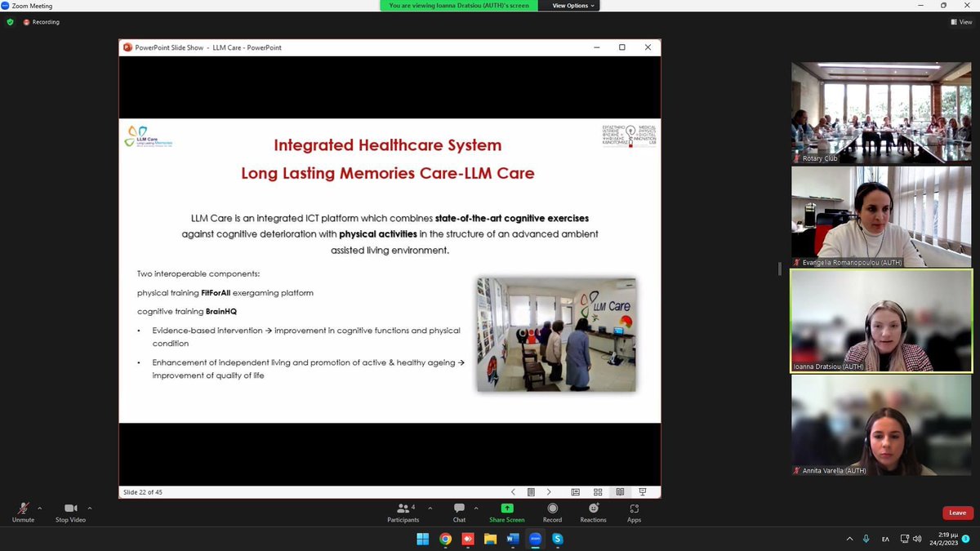Click the green encryption shield icon
The height and width of the screenshot is (551, 980).
coord(10,22)
